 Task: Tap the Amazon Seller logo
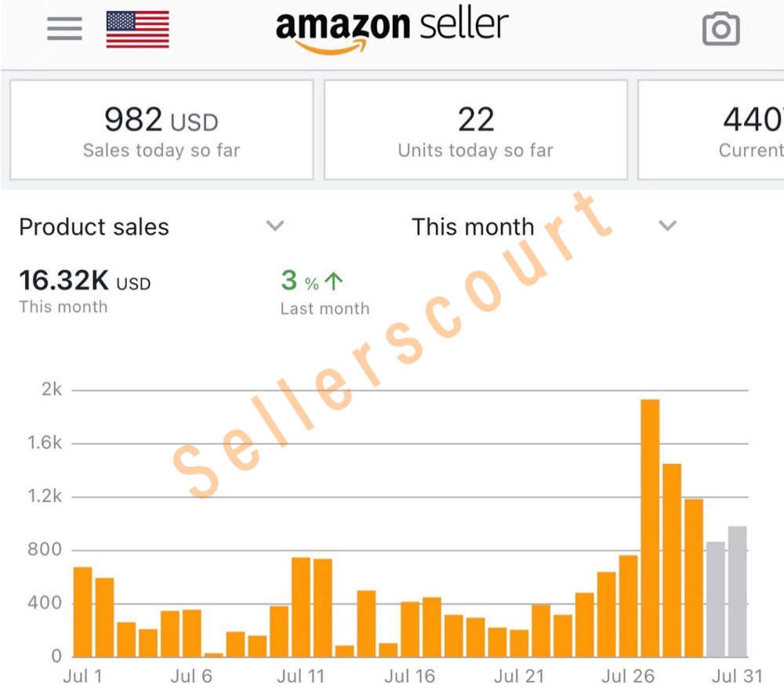tap(392, 29)
